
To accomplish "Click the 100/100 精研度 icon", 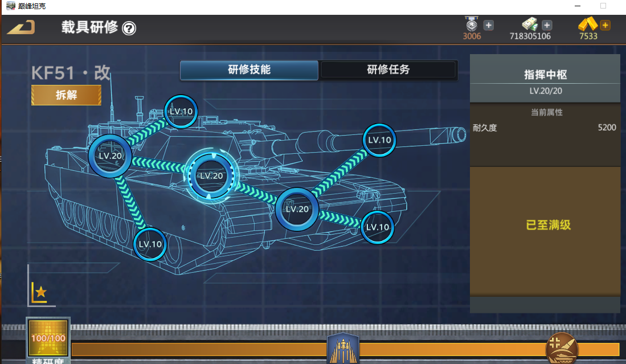I will point(48,338).
